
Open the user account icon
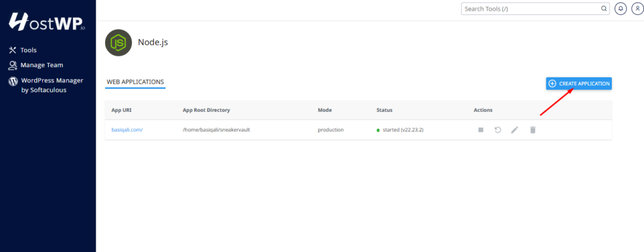638,8
